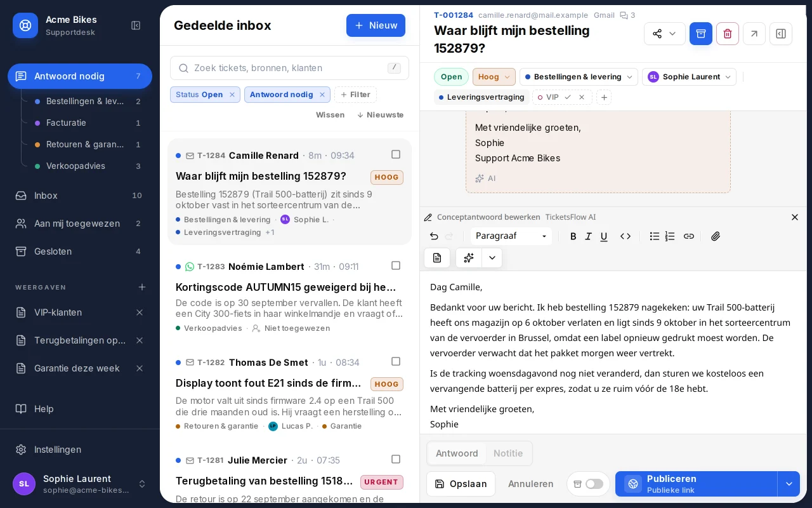
Task: Check the box on Thomas De Smet's ticket
Action: click(x=396, y=361)
